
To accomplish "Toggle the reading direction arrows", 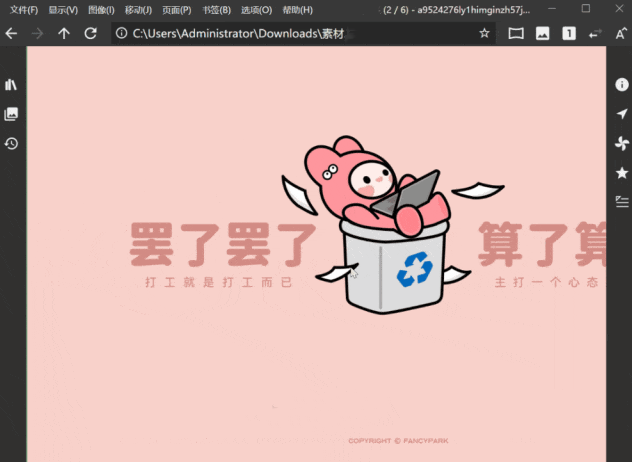I will click(595, 33).
